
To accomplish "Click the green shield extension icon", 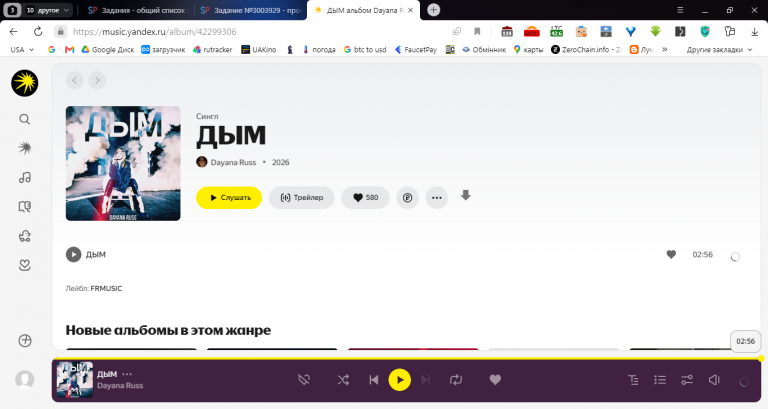I will (x=705, y=31).
